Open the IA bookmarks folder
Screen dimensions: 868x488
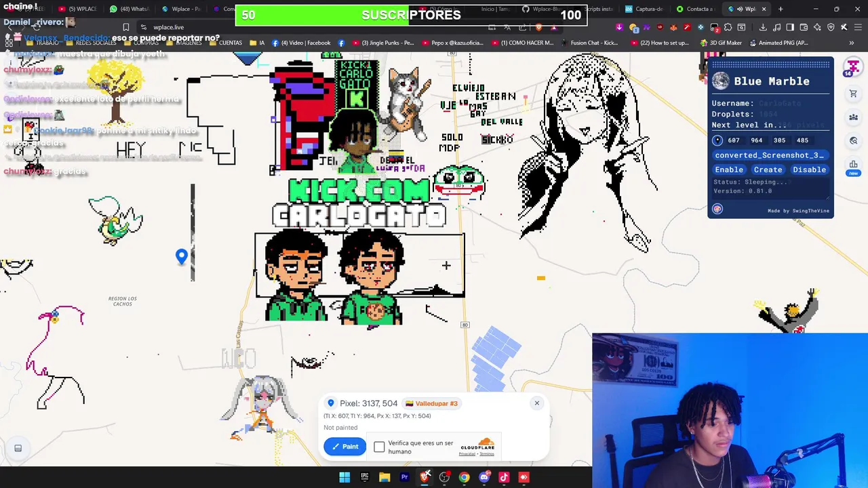point(257,43)
